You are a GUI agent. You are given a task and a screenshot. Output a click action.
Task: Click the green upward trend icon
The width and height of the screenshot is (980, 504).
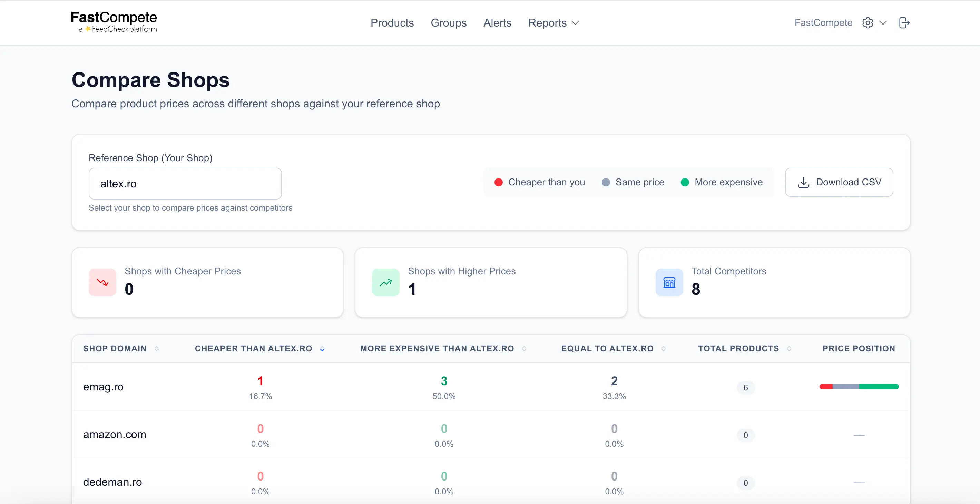click(385, 282)
